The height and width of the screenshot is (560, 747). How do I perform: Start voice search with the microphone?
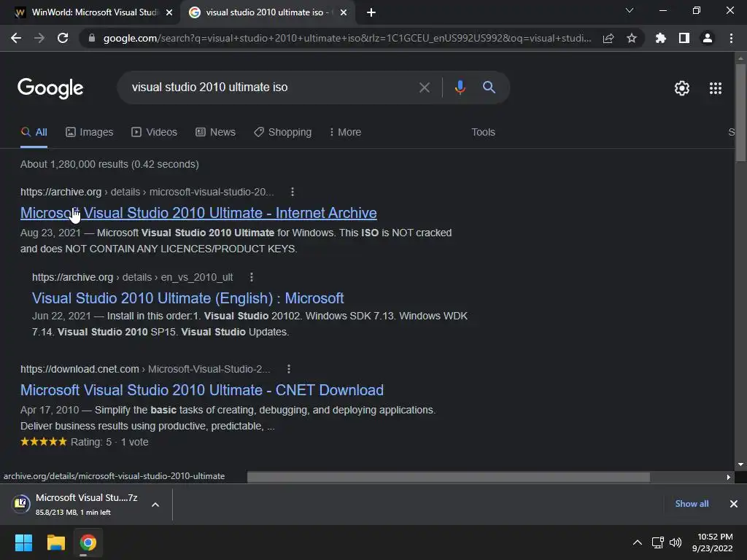460,87
